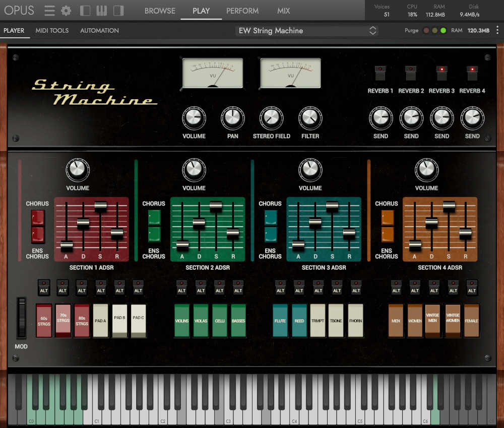The height and width of the screenshot is (428, 504).
Task: Open the AUTOMATION tab
Action: pyautogui.click(x=99, y=30)
